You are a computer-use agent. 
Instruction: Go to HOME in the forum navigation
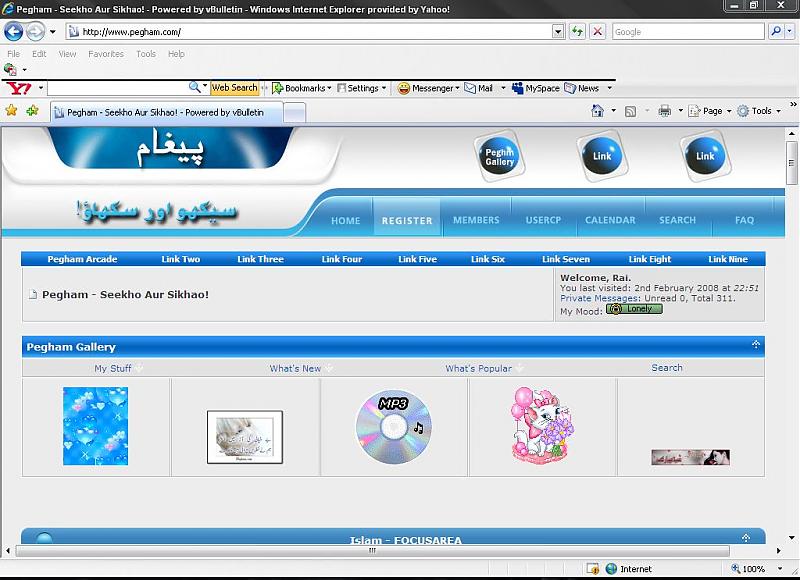(345, 220)
